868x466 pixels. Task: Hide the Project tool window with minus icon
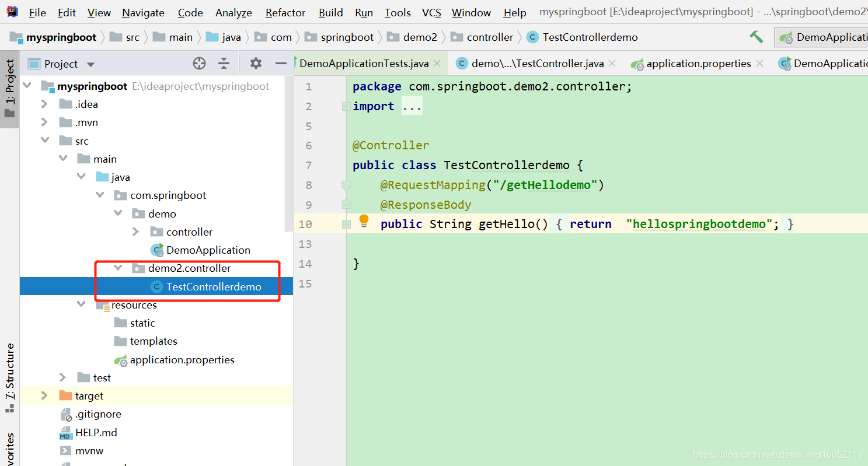(280, 63)
